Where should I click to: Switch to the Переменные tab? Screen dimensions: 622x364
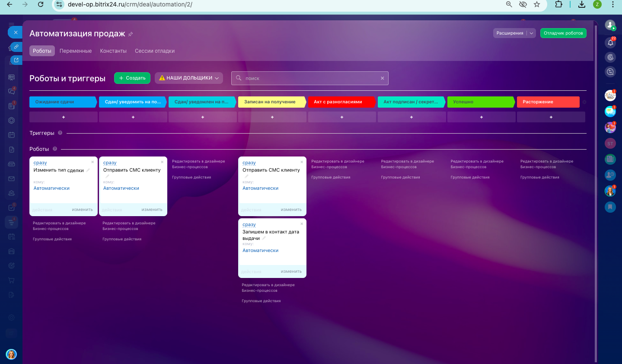point(76,51)
